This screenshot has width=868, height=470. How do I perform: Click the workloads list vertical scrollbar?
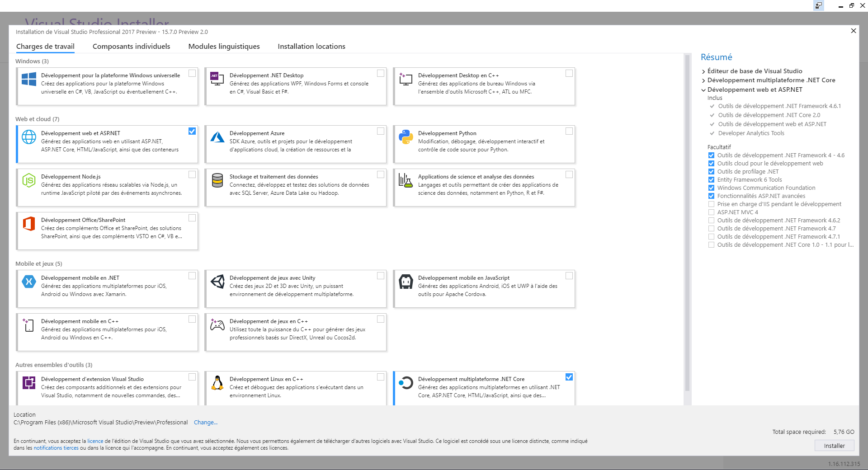[x=687, y=224]
